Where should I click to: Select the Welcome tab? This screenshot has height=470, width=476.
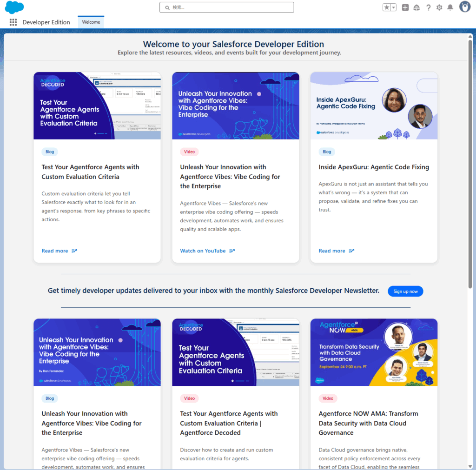[91, 22]
